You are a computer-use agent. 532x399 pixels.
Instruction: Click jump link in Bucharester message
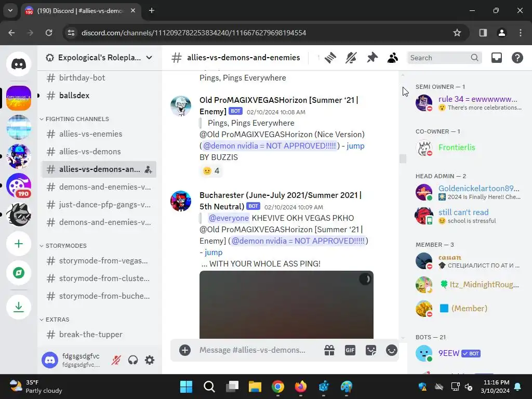pyautogui.click(x=214, y=252)
